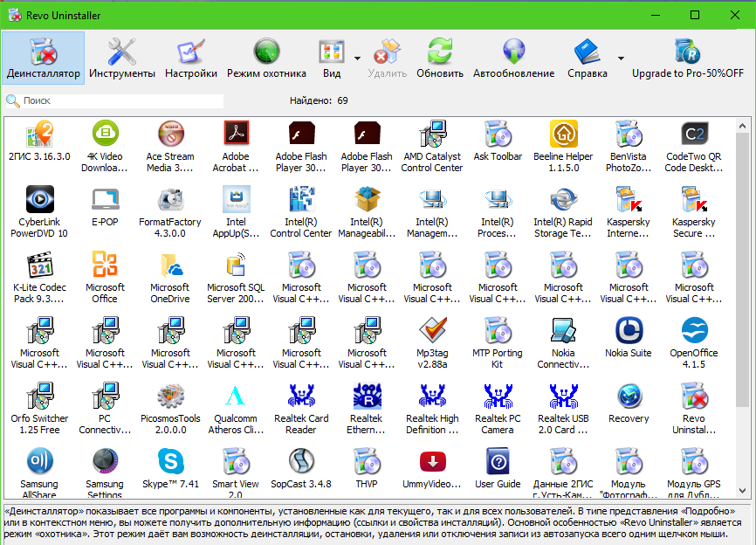
Task: Select AMD Catalyst Control Center icon
Action: click(432, 134)
